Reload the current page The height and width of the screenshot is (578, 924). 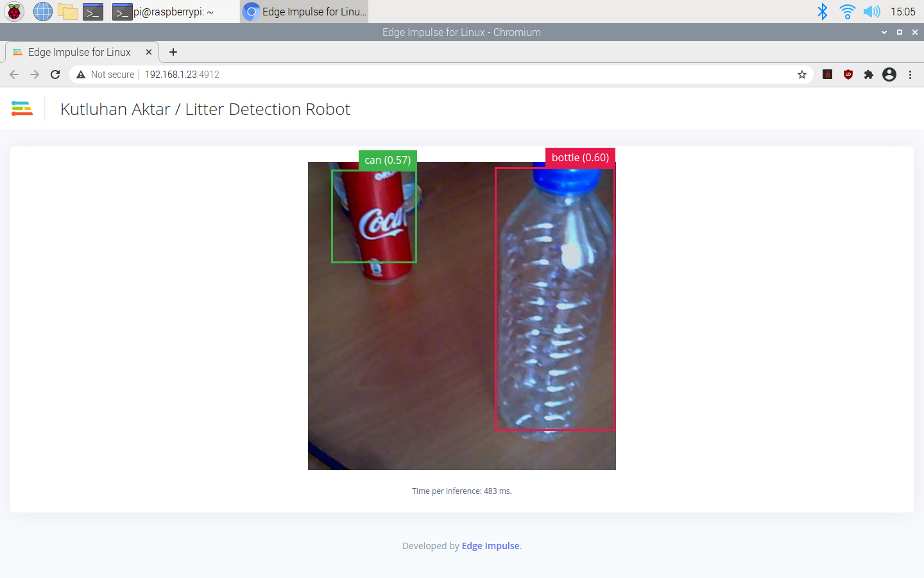pos(55,74)
